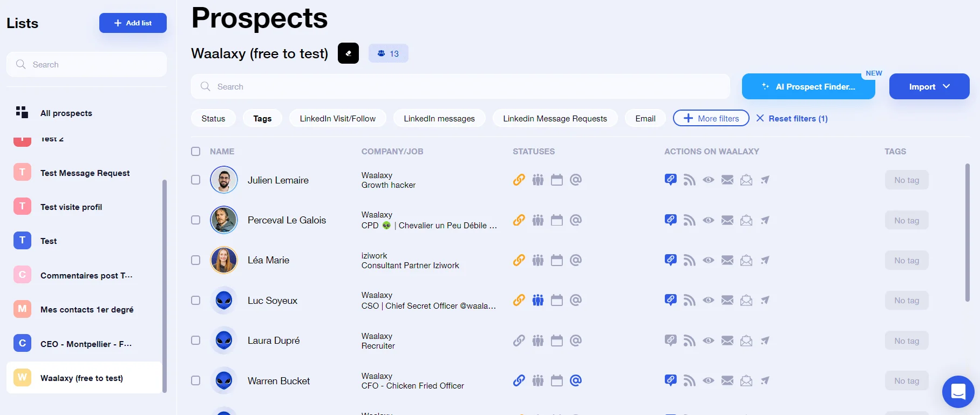Screen dimensions: 980x415
Task: Check the box next to Laura Dupré
Action: pos(196,341)
